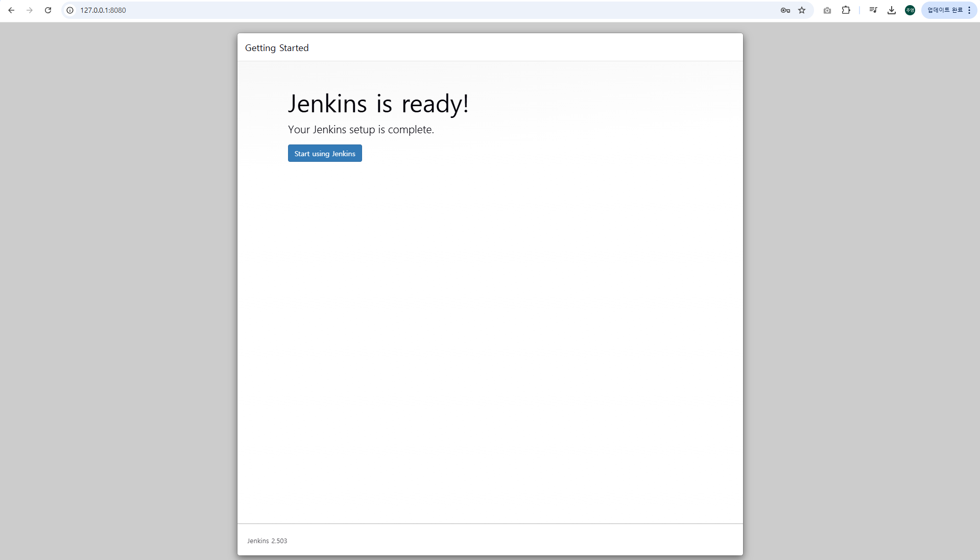Click the Jenkins 2.503 version text
The height and width of the screenshot is (560, 980).
pyautogui.click(x=267, y=541)
